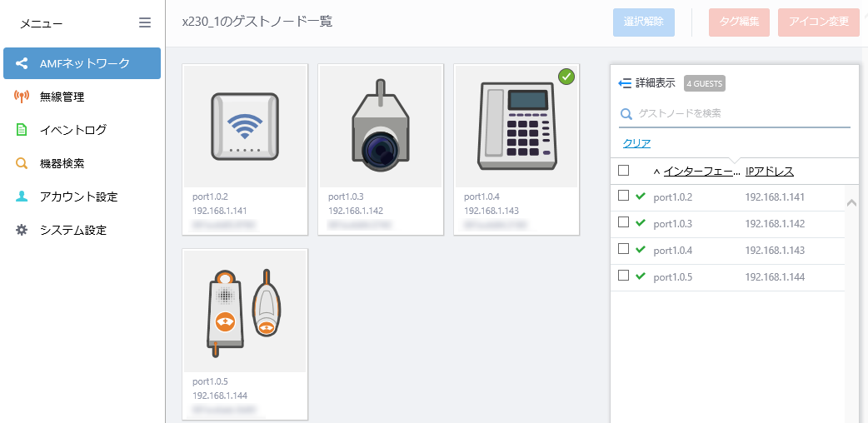
Task: Open 機器検索 in the sidebar
Action: (x=62, y=163)
